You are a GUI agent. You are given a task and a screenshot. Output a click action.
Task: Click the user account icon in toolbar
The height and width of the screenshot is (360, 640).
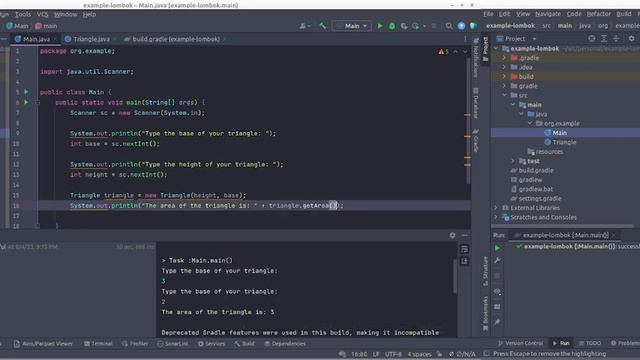(304, 26)
